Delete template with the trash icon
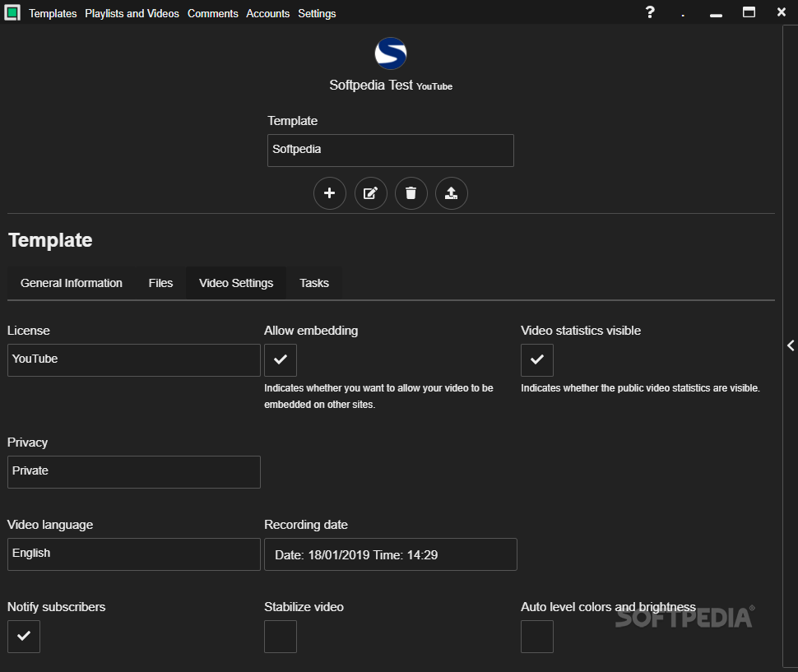The image size is (798, 672). pos(411,193)
